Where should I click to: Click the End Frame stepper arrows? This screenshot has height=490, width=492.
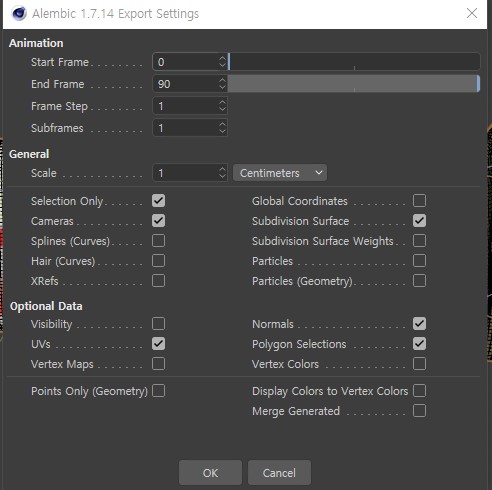[222, 84]
